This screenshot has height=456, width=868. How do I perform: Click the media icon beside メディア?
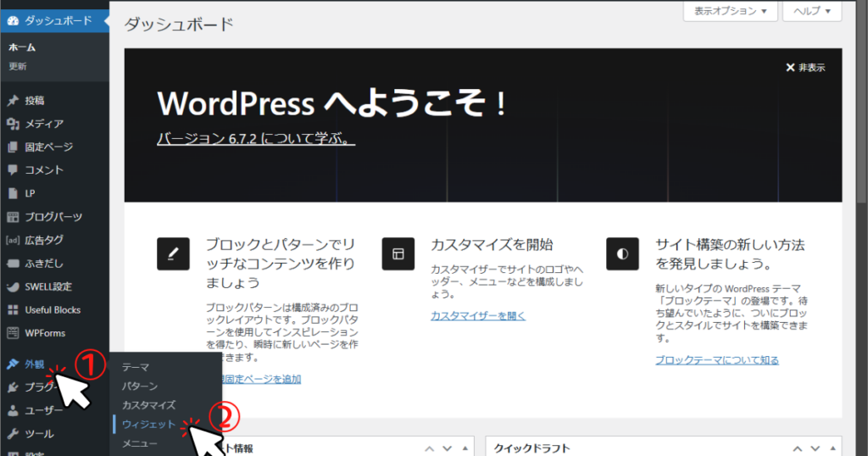pos(13,124)
